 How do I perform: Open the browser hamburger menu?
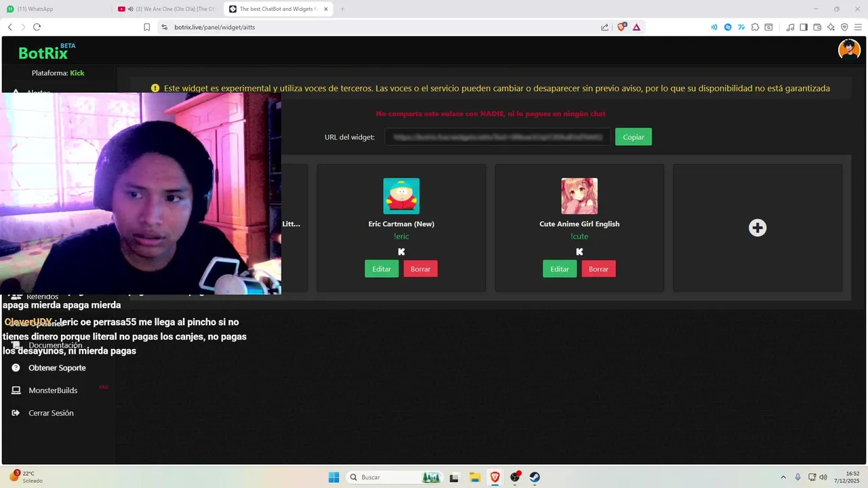858,27
